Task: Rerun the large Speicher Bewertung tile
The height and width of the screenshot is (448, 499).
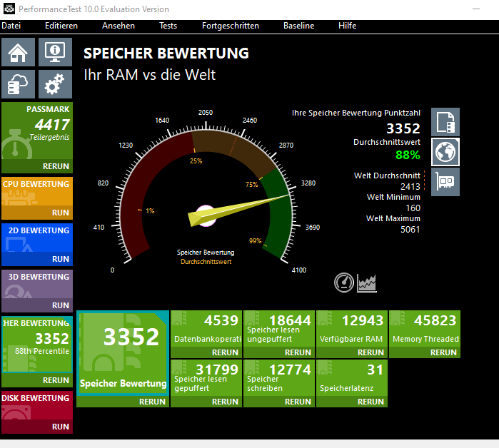Action: 152,402
